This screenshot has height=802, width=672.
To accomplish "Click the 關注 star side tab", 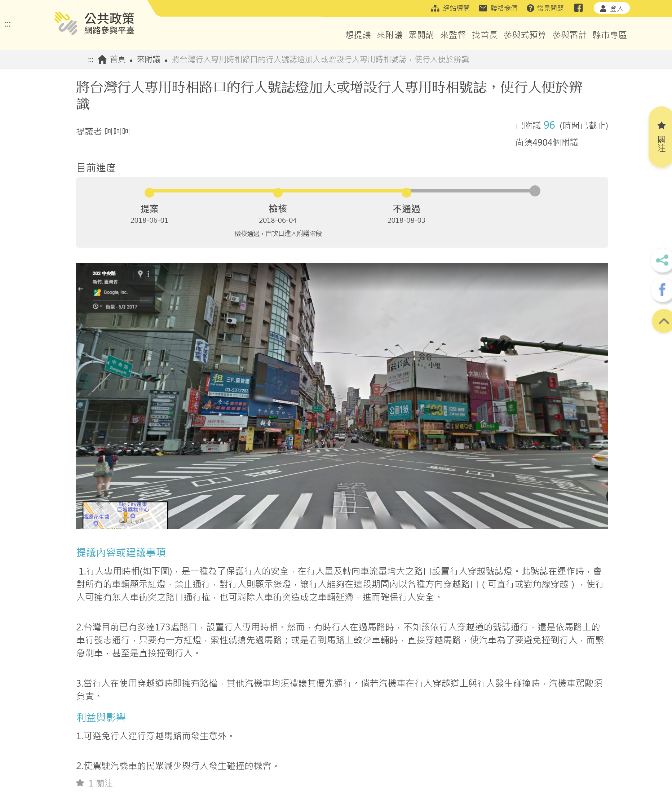I will (x=661, y=137).
